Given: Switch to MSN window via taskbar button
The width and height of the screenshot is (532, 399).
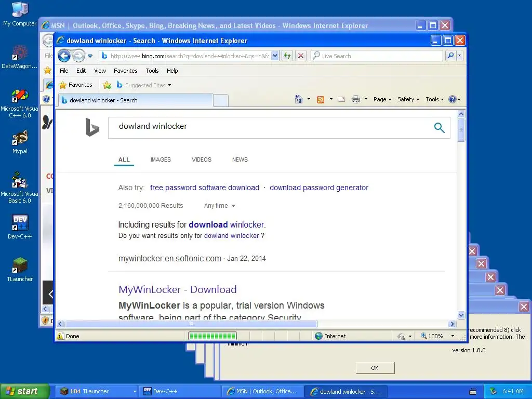Looking at the screenshot, I should point(262,391).
